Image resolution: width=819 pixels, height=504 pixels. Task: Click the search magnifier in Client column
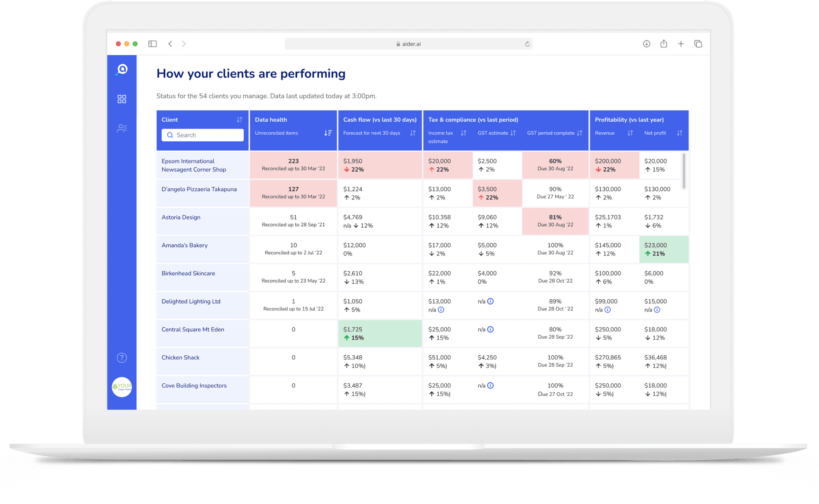coord(171,135)
